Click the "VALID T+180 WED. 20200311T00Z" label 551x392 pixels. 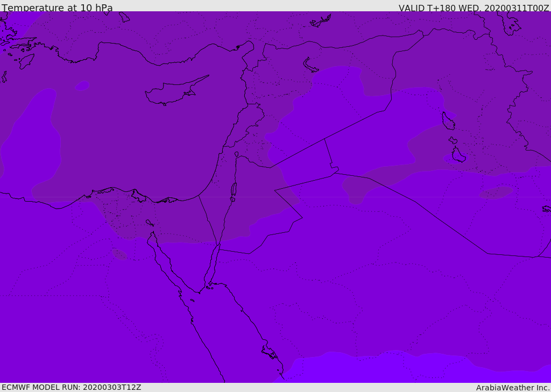click(x=474, y=8)
